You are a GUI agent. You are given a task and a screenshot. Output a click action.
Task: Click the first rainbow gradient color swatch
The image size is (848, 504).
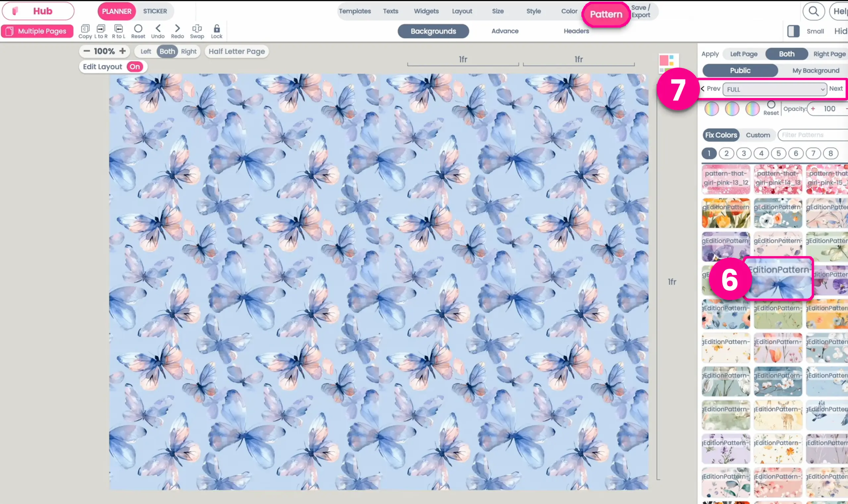[x=712, y=108]
